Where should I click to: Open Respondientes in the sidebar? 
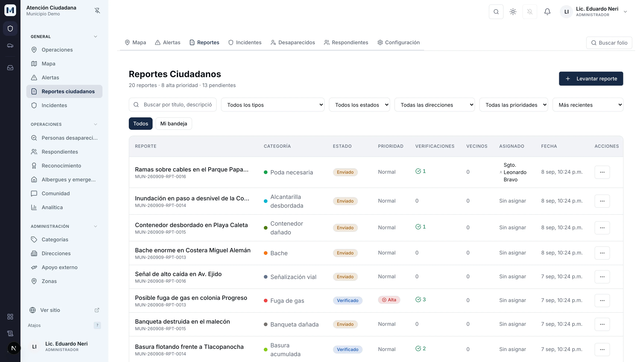[64, 152]
